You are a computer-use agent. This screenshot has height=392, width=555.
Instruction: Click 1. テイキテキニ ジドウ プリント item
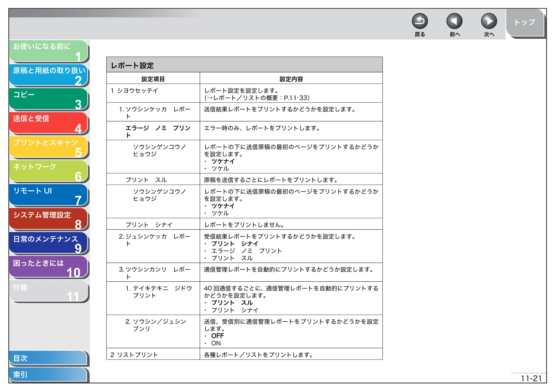pos(159,292)
